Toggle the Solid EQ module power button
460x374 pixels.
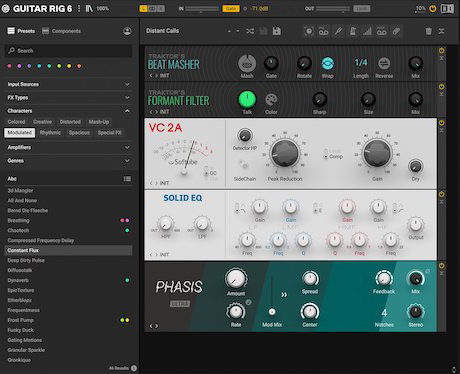(x=441, y=194)
